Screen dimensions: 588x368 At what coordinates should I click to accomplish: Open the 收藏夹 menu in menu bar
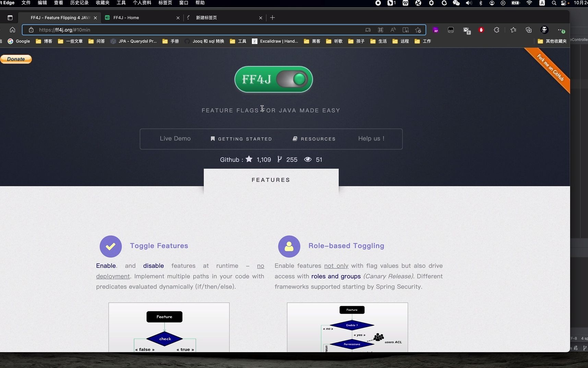(x=103, y=3)
